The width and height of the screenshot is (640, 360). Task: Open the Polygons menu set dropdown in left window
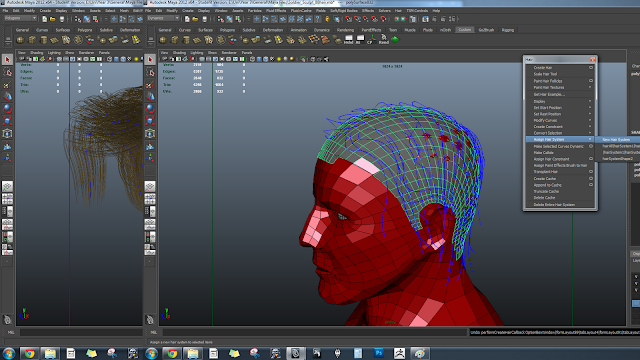coord(20,18)
